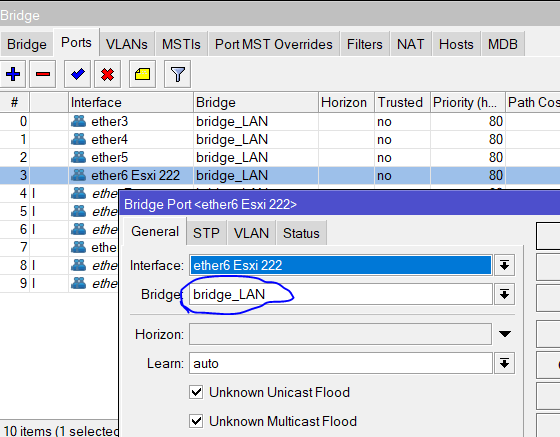Open the Bridge dropdown arrow

(504, 294)
